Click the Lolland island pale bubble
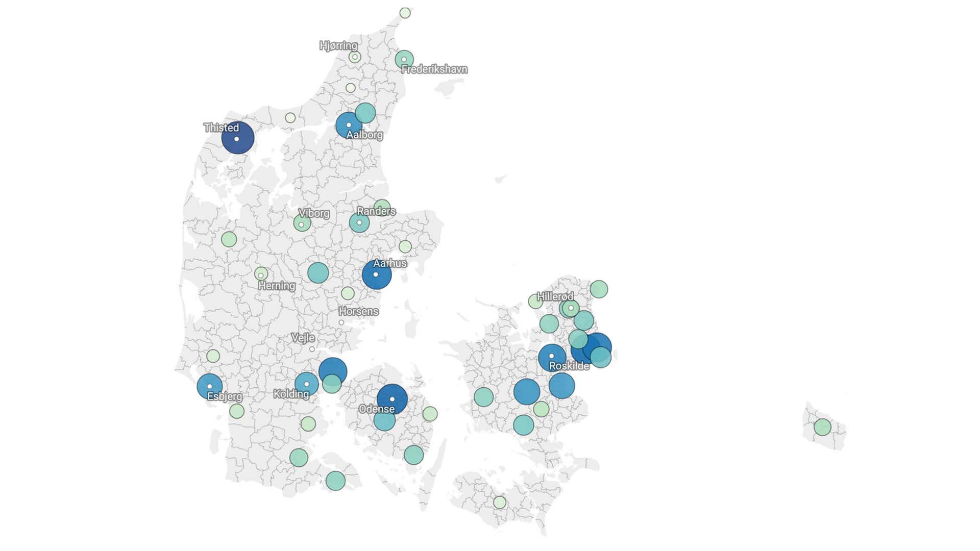The width and height of the screenshot is (980, 551). pyautogui.click(x=500, y=503)
